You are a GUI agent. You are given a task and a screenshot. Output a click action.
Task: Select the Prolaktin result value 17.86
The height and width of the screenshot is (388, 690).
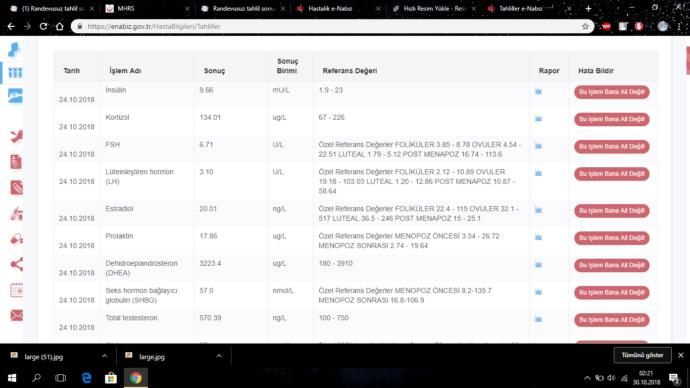tap(208, 236)
